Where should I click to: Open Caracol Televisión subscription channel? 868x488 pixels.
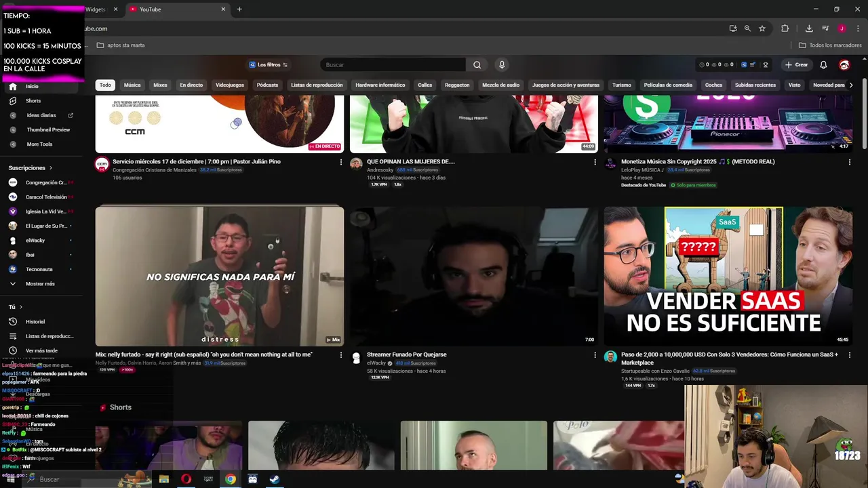[x=42, y=197]
